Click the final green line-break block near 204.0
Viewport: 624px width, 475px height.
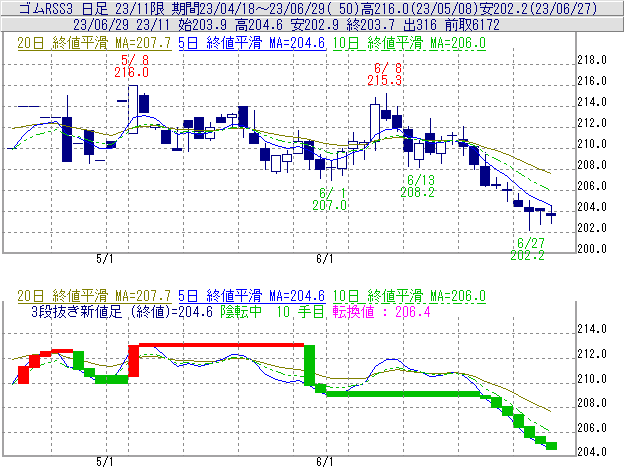coord(551,446)
